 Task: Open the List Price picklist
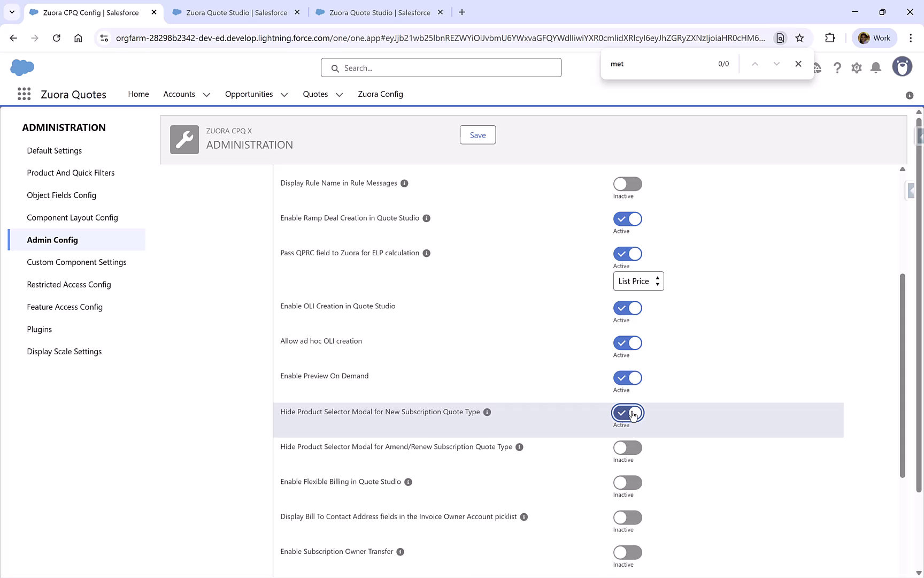point(638,281)
